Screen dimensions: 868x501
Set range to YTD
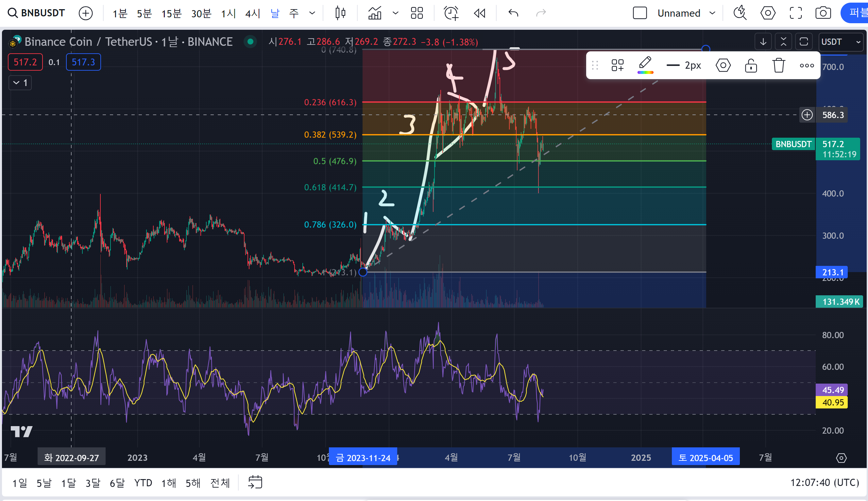pyautogui.click(x=143, y=483)
